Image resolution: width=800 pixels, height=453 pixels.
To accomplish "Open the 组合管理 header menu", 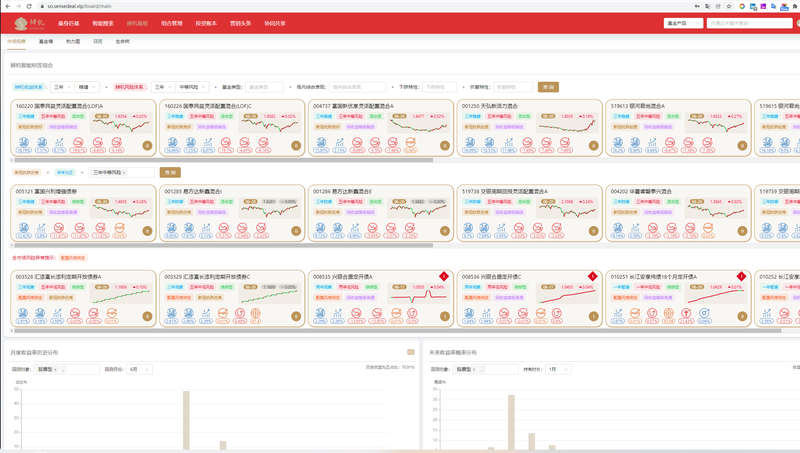I will pyautogui.click(x=171, y=23).
